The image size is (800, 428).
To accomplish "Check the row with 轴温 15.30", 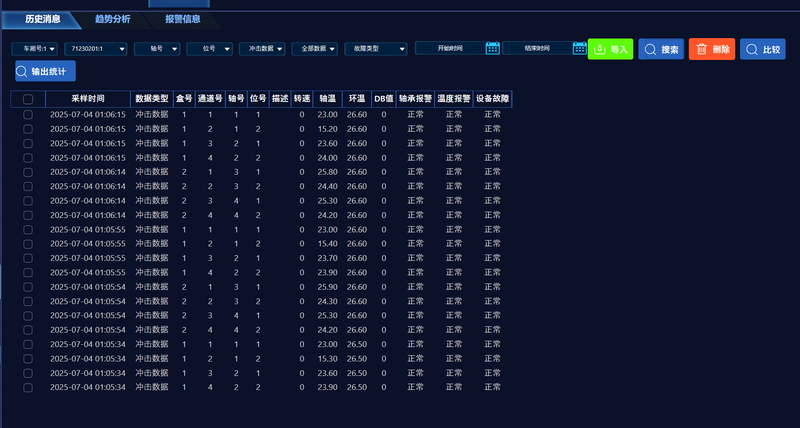I will (28, 359).
